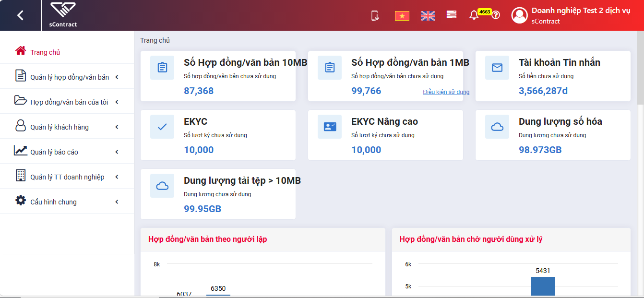Click envelope icon on Tài khoản Tin nhắn card
The width and height of the screenshot is (644, 298).
(x=497, y=68)
